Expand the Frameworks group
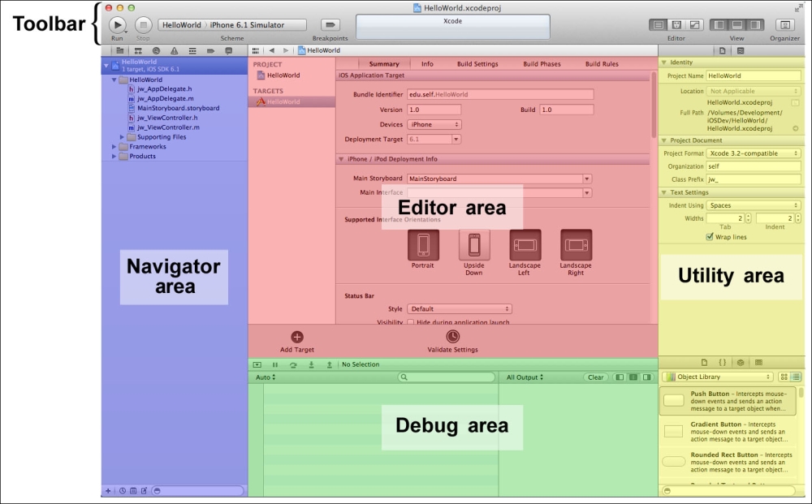812x504 pixels. (x=114, y=147)
